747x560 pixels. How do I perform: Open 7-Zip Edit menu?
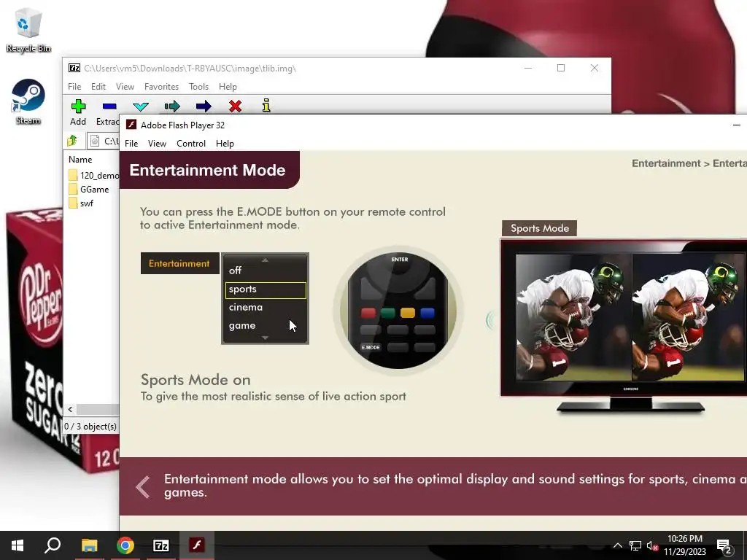tap(98, 87)
